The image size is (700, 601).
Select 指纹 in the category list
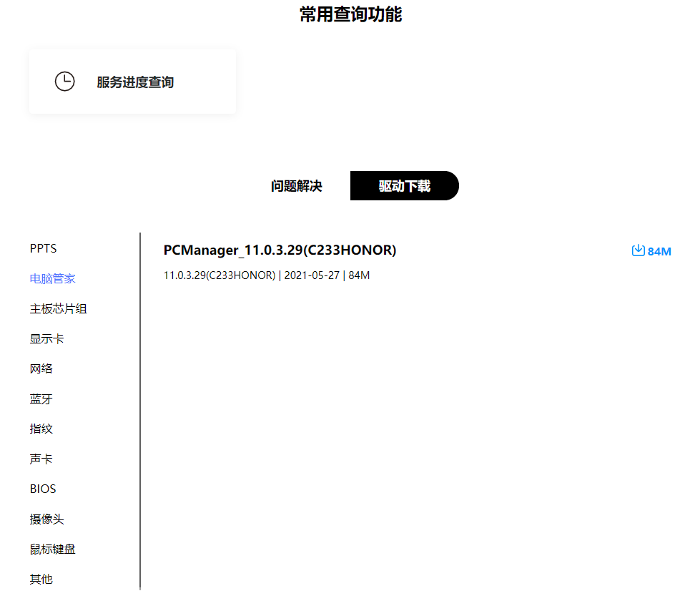click(41, 429)
